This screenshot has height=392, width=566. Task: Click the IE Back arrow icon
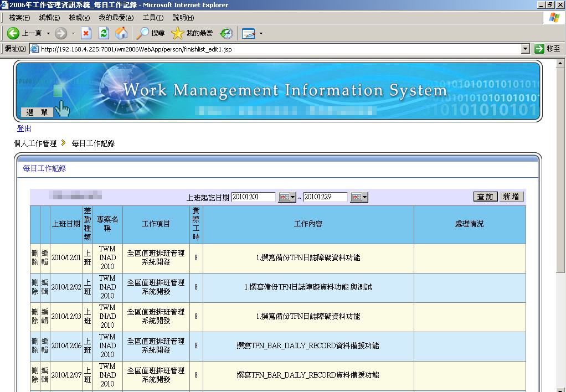click(13, 33)
